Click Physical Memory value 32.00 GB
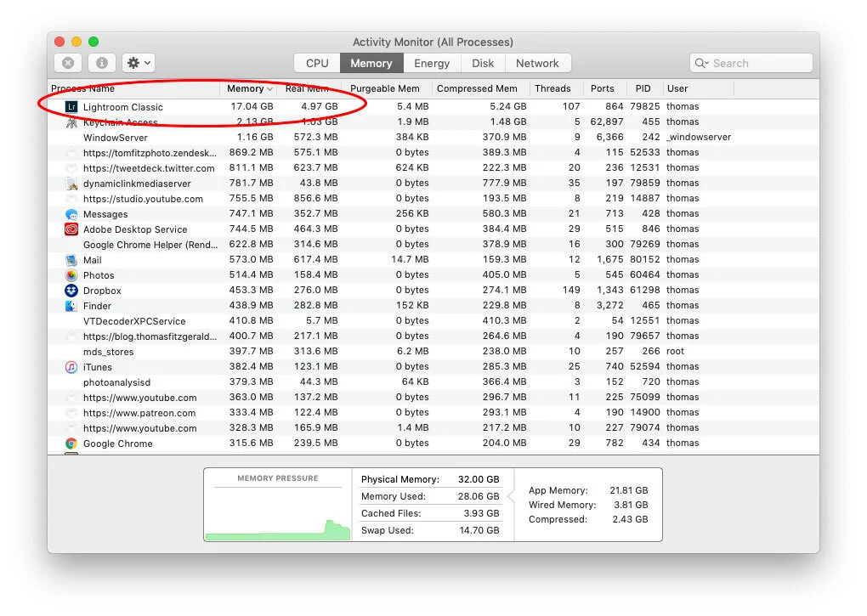Image resolution: width=867 pixels, height=616 pixels. 479,479
